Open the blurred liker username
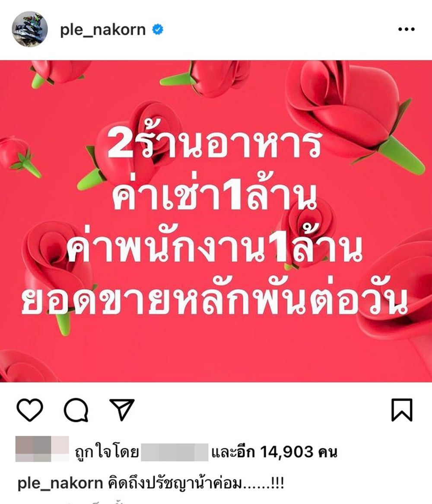 [175, 452]
